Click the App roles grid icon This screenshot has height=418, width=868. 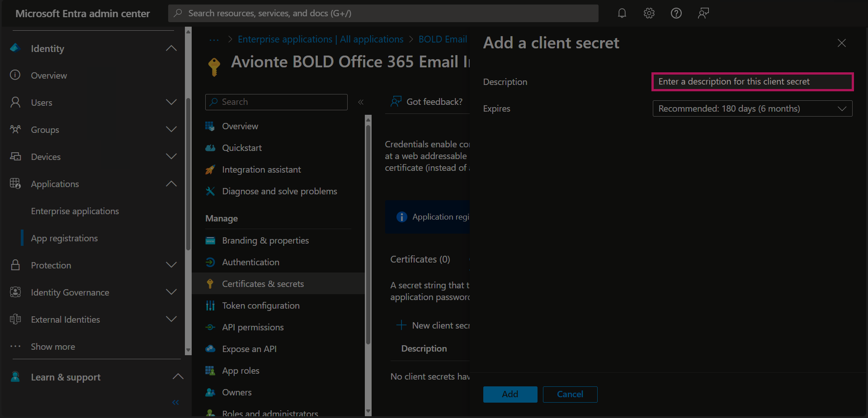(x=210, y=371)
